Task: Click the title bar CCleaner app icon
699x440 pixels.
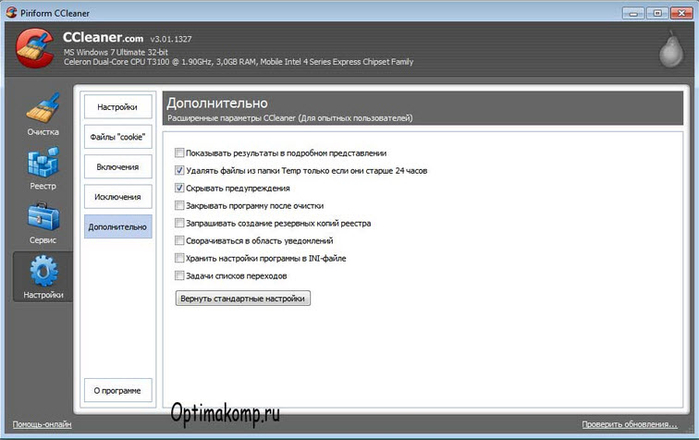Action: pyautogui.click(x=12, y=12)
